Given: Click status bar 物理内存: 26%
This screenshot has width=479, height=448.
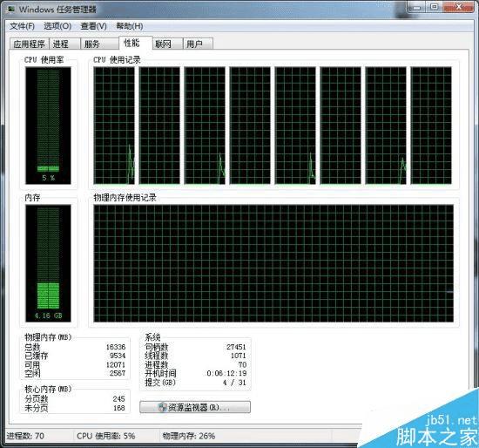Looking at the screenshot, I should click(x=189, y=436).
